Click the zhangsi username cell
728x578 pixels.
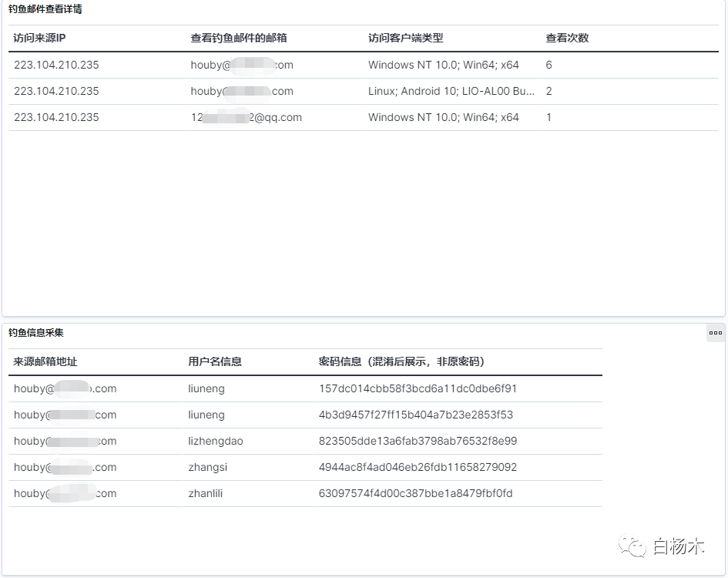pos(207,468)
